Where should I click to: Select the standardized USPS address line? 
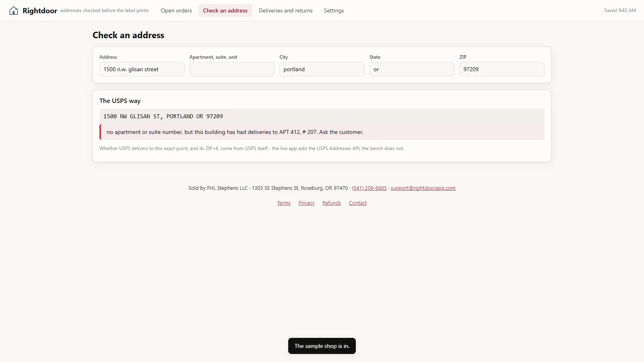pos(322,116)
